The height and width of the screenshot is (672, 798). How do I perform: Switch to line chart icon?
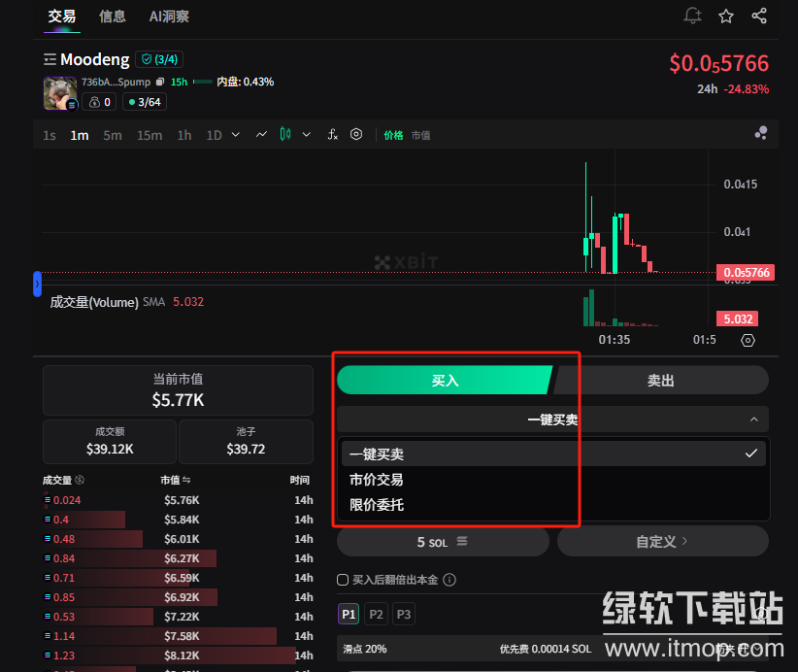[x=261, y=135]
